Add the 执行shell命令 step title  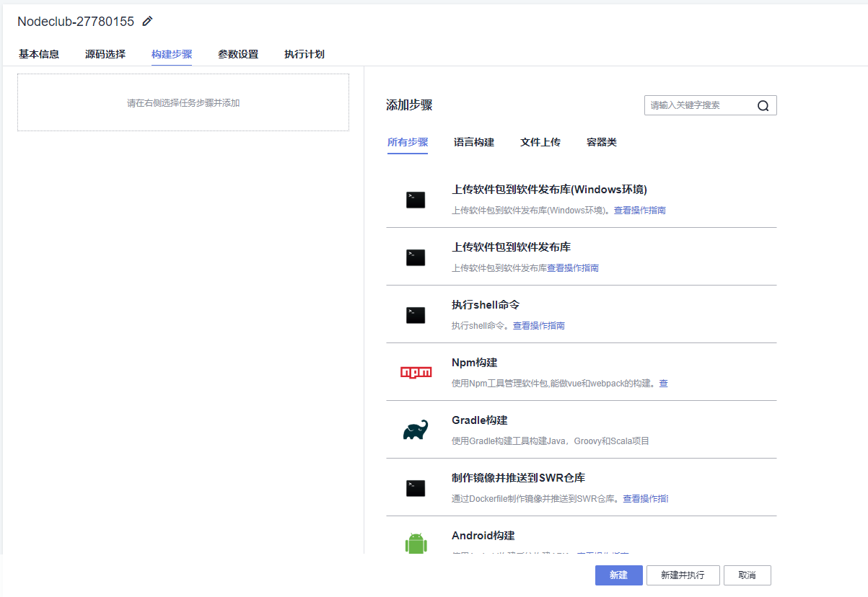[x=486, y=305]
